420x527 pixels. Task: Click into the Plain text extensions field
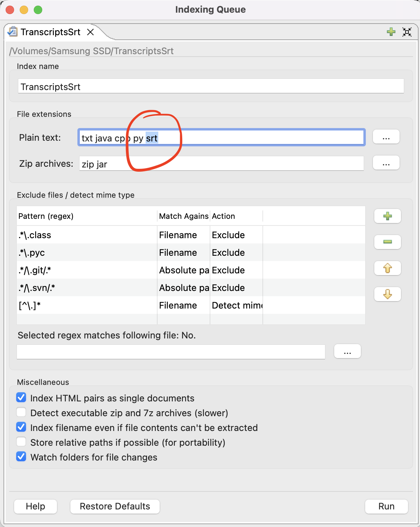[x=221, y=138]
